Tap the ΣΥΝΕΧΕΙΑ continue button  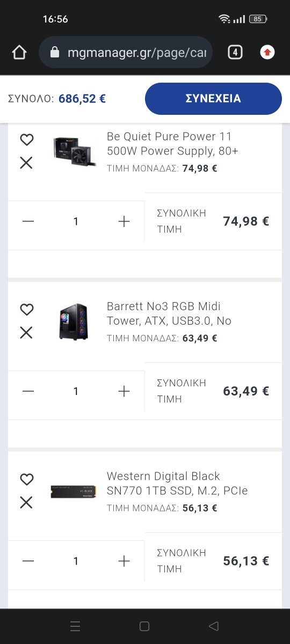click(x=213, y=99)
